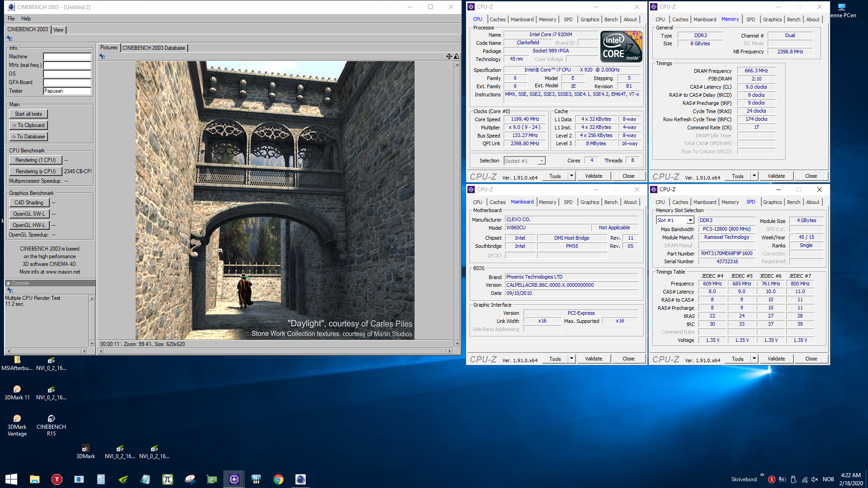Click the NOB input language indicator
This screenshot has height=488, width=868.
(828, 479)
